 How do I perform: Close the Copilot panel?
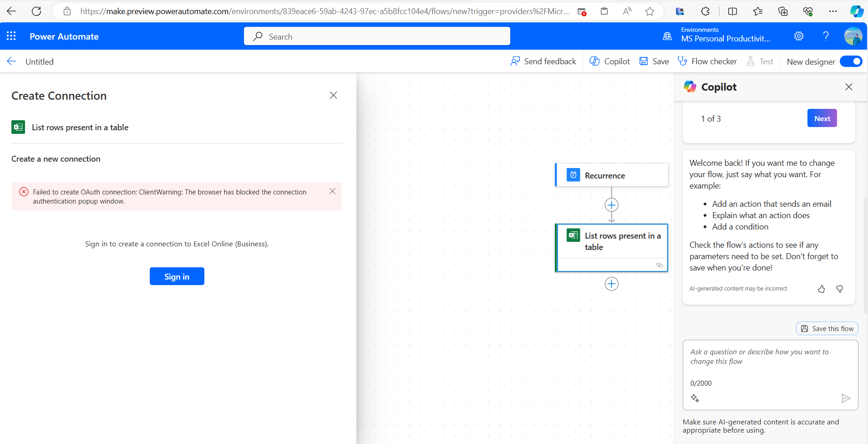(849, 87)
